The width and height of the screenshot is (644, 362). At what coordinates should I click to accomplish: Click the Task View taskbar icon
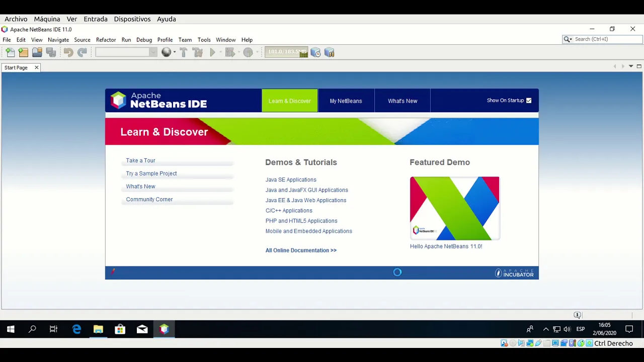[x=54, y=329]
